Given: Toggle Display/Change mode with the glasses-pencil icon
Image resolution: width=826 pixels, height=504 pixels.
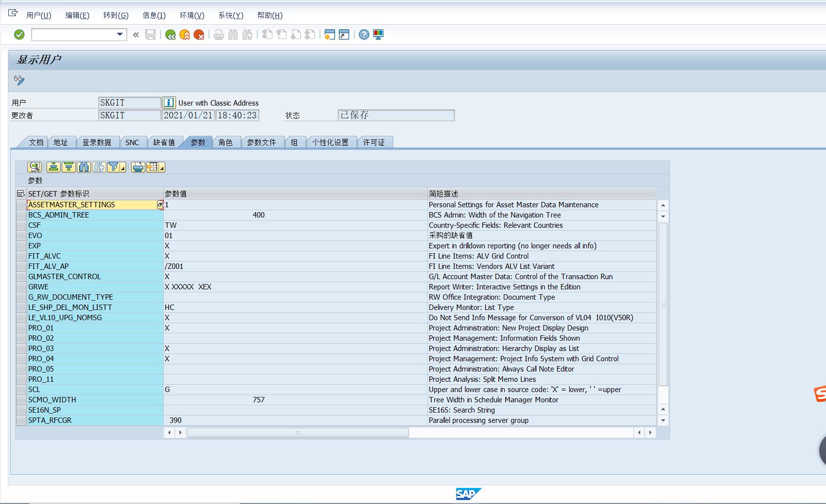Looking at the screenshot, I should coord(19,80).
